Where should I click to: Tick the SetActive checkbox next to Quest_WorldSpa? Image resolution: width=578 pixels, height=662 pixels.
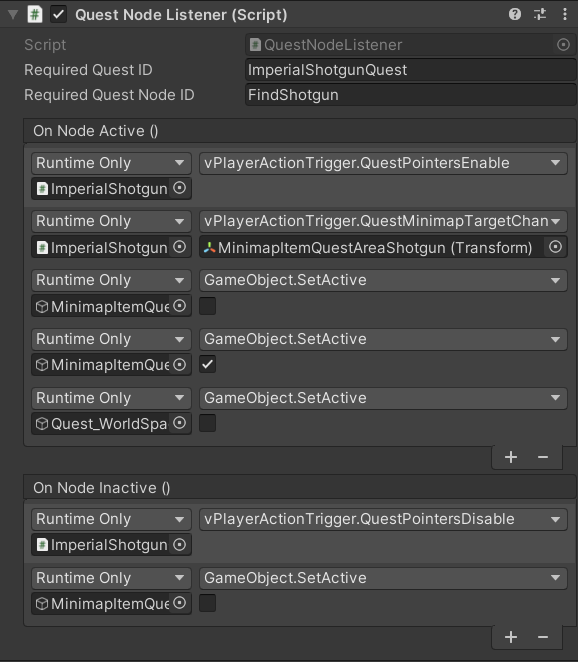click(207, 423)
